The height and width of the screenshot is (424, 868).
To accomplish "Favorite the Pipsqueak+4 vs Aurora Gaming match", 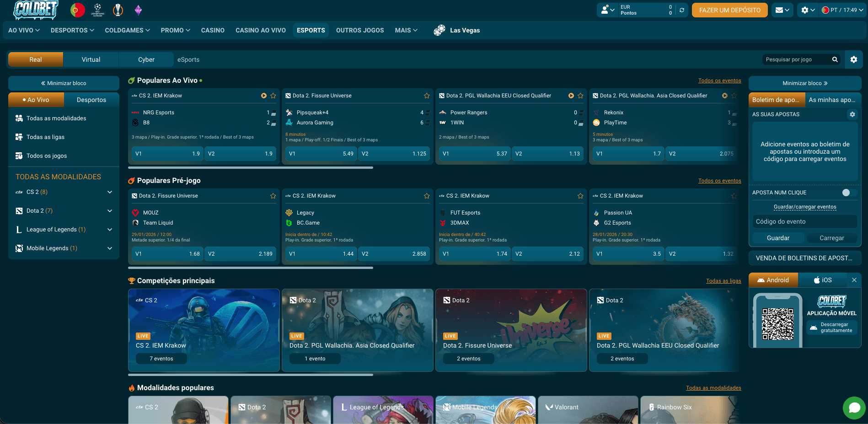I will point(427,96).
